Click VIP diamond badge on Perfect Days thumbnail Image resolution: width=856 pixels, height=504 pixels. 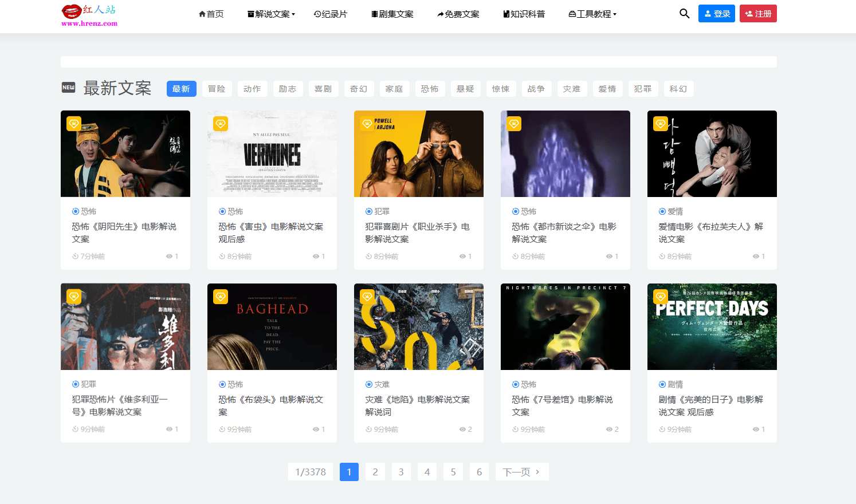(661, 297)
